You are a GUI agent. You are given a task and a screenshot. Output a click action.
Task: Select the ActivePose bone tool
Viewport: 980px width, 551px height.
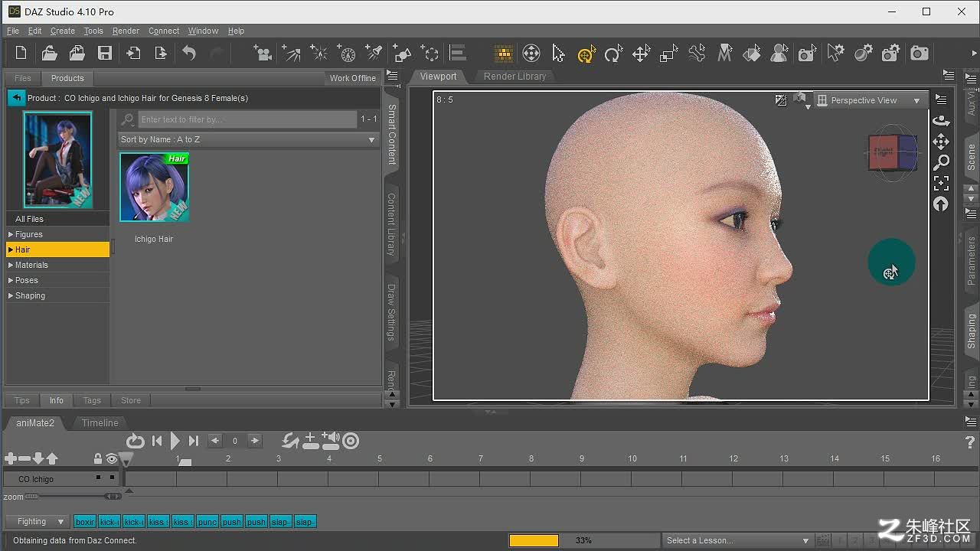pos(697,53)
